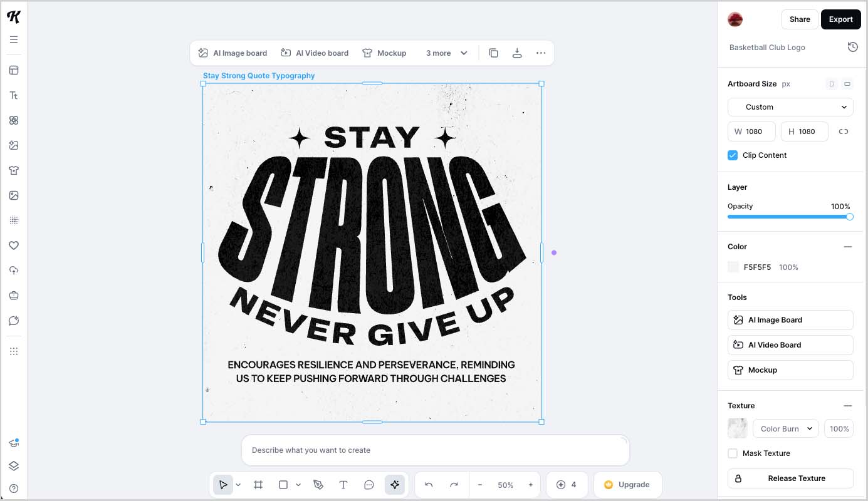Viewport: 868px width, 501px height.
Task: Activate the AI sparkle tool
Action: point(394,485)
